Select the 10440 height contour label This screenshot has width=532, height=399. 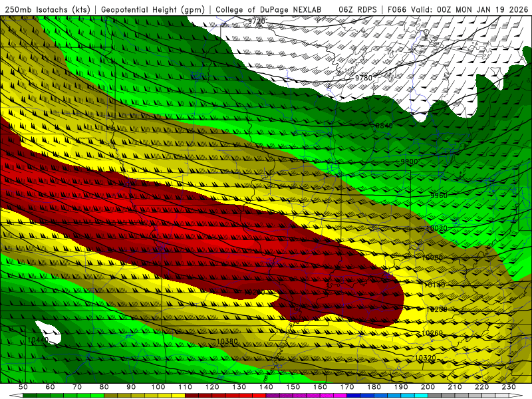pos(38,340)
